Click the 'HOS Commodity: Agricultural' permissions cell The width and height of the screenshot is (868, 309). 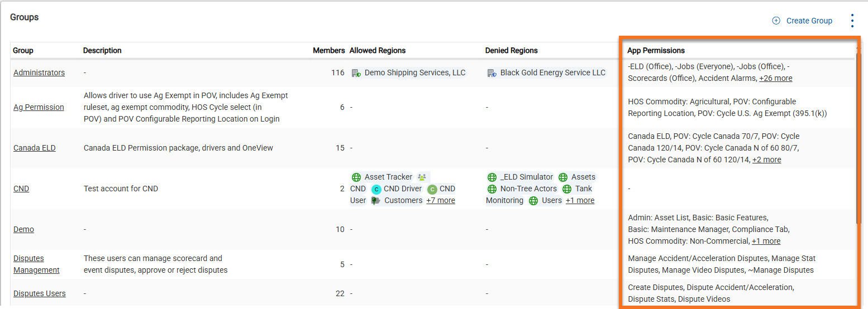click(727, 107)
